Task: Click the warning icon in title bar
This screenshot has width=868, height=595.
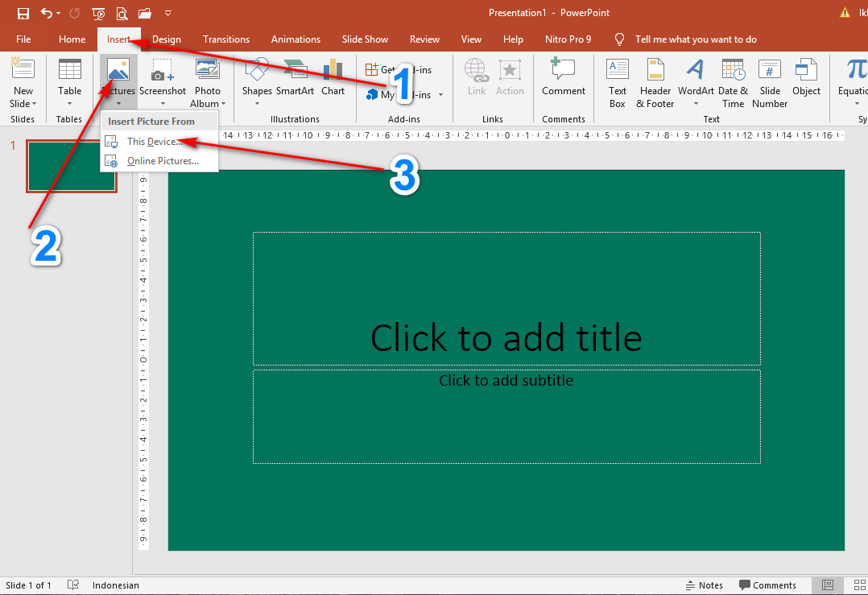Action: (x=845, y=13)
